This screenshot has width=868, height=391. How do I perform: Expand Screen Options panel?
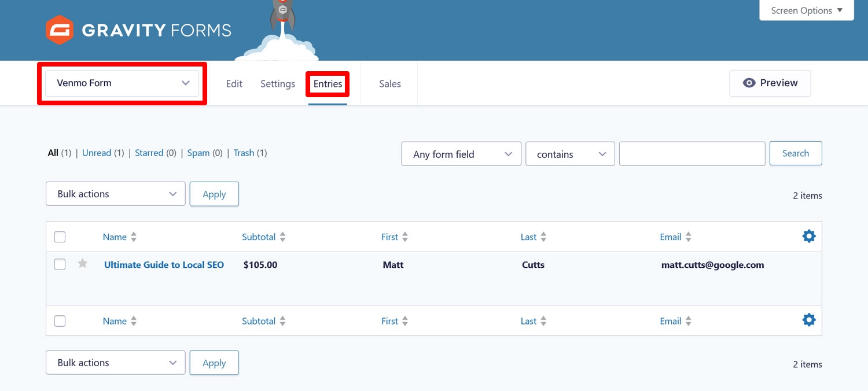pyautogui.click(x=807, y=10)
